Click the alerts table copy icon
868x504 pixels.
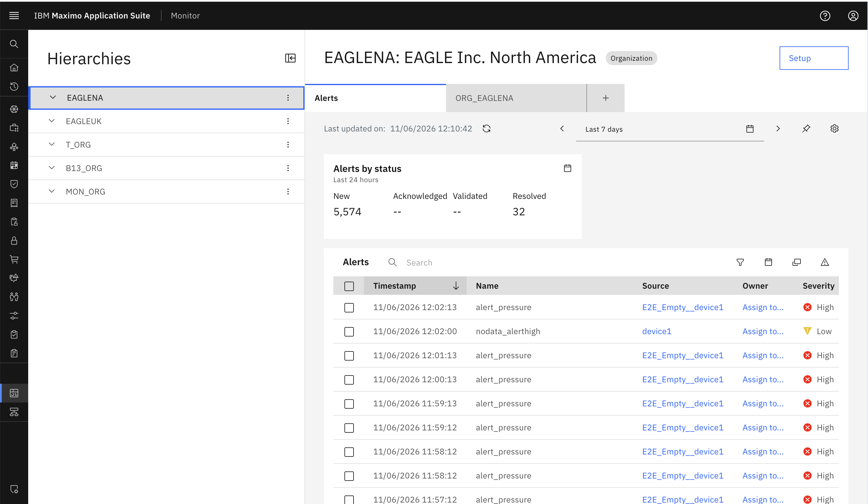(796, 262)
